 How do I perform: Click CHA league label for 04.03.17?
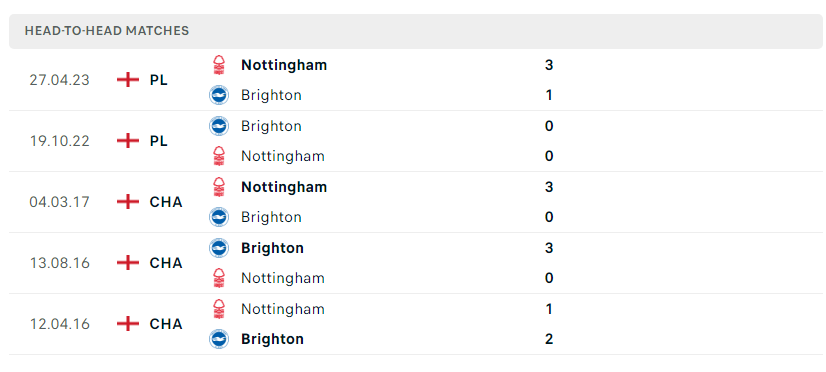pyautogui.click(x=166, y=202)
